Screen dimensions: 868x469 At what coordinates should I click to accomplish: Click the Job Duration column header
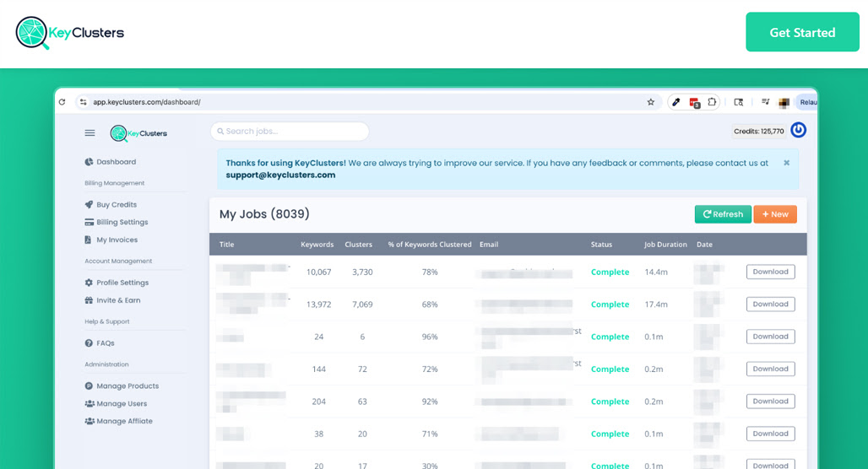665,245
